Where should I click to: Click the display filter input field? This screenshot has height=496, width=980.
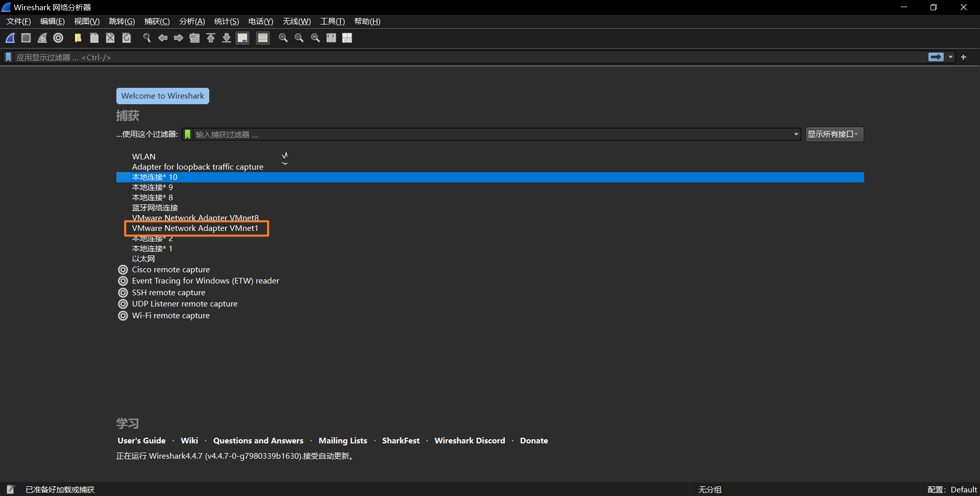pos(470,57)
